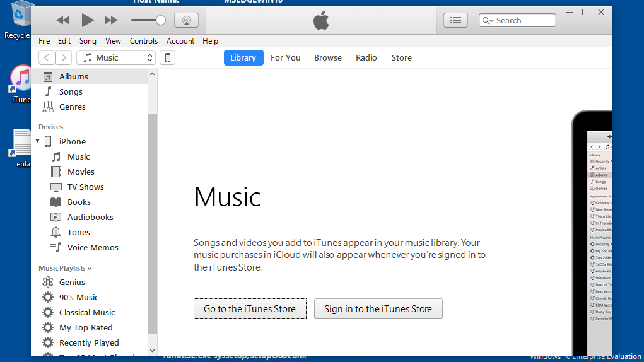Image resolution: width=644 pixels, height=362 pixels.
Task: Open iPhone Books section
Action: (89, 202)
